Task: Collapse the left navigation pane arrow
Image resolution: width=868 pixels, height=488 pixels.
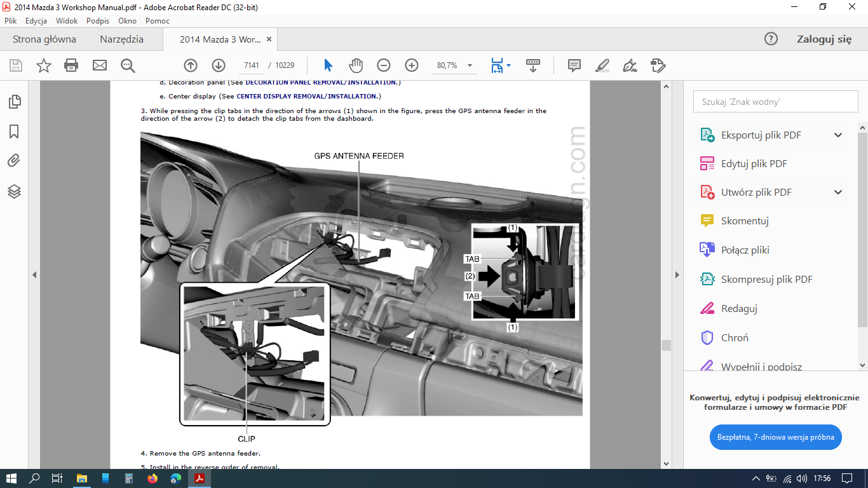Action: tap(34, 274)
